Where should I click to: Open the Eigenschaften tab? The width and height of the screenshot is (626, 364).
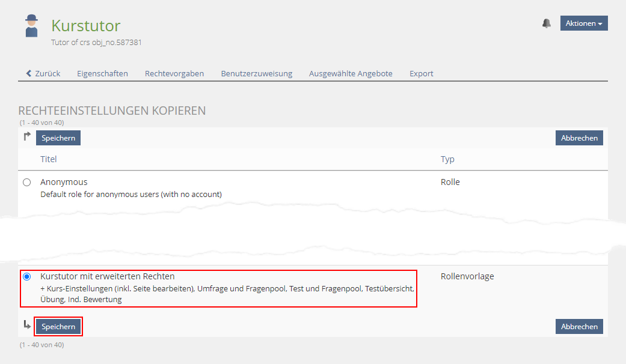coord(102,73)
